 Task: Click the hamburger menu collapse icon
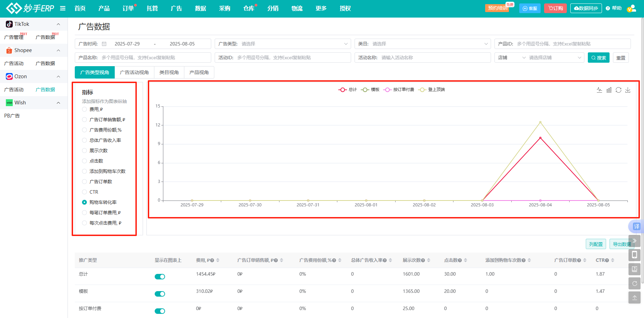pos(63,8)
